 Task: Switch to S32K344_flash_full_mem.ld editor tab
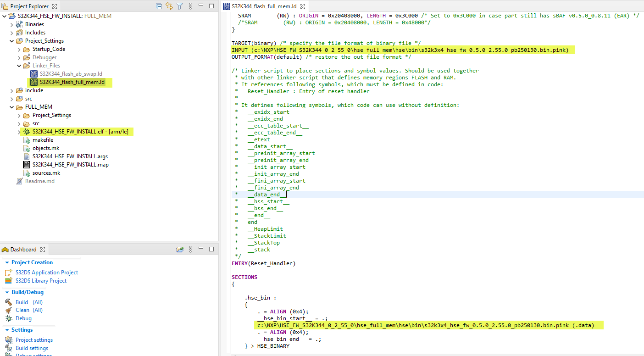pyautogui.click(x=261, y=6)
